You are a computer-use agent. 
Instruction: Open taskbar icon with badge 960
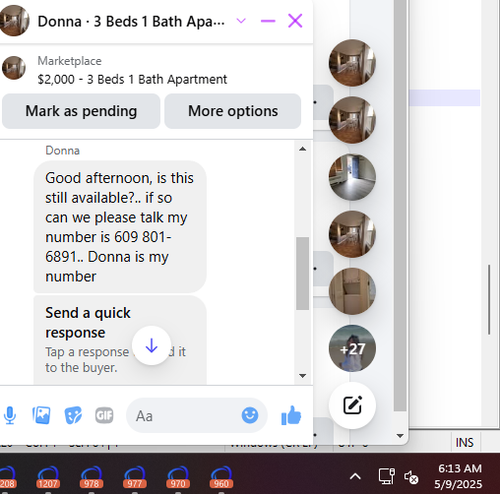pos(221,477)
